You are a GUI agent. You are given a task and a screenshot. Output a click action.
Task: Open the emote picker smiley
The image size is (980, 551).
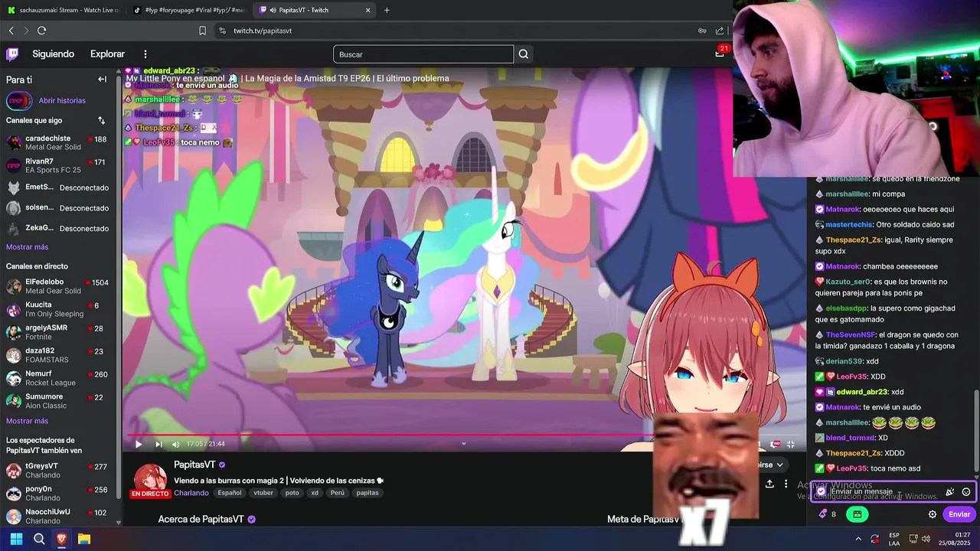(x=966, y=492)
